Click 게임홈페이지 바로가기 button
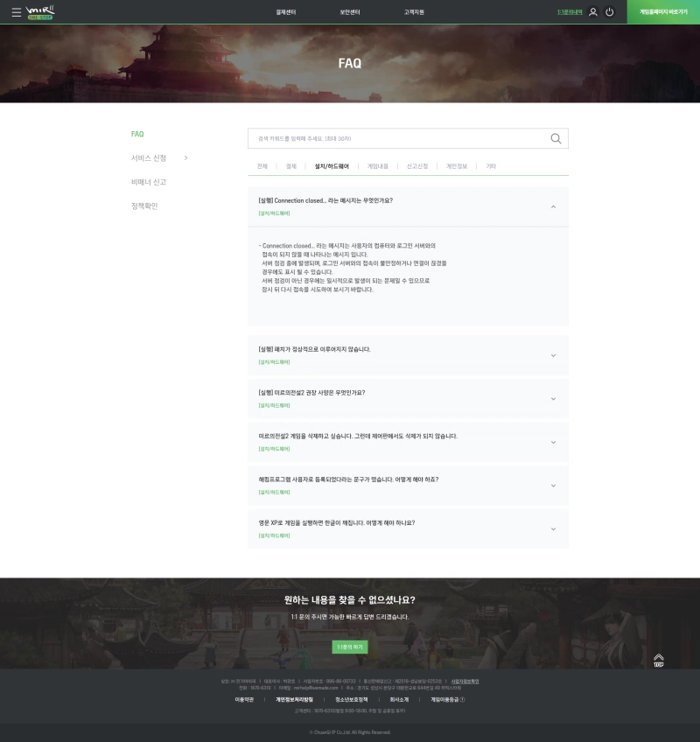This screenshot has width=700, height=742. 663,12
